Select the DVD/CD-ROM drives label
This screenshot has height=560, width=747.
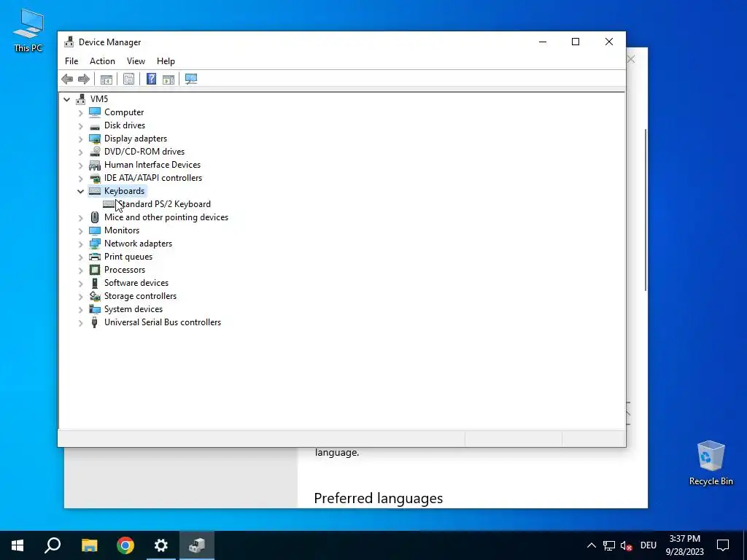click(144, 152)
